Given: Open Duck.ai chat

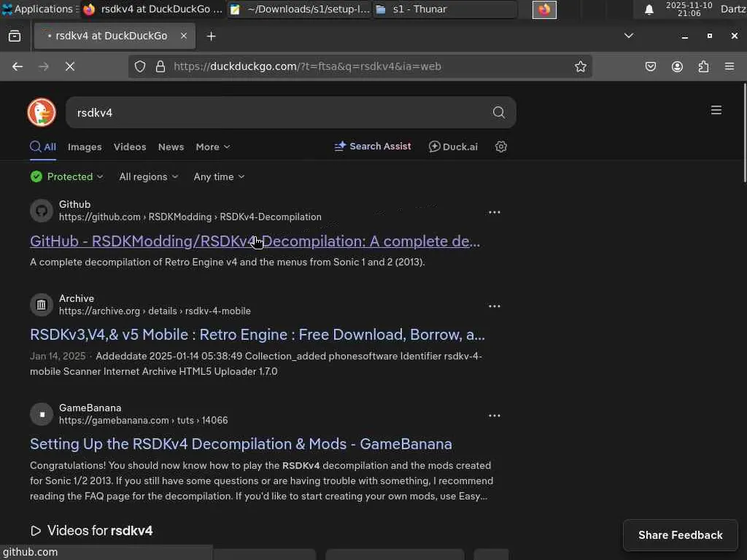Looking at the screenshot, I should [x=453, y=147].
